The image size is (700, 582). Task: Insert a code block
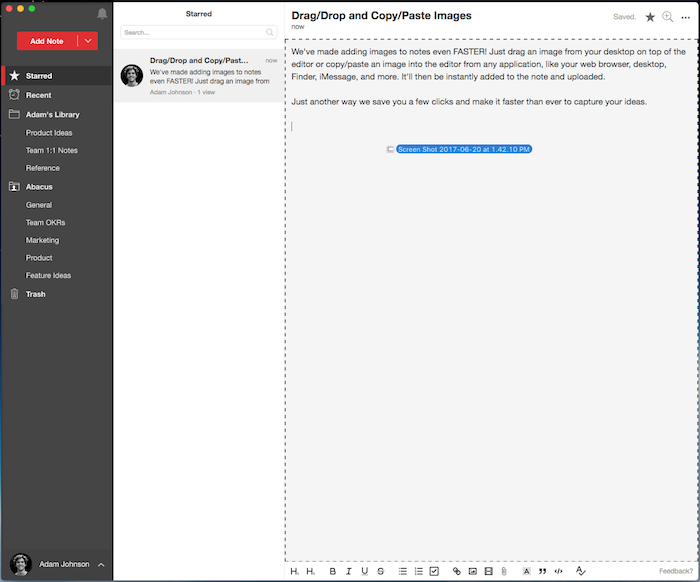point(558,571)
